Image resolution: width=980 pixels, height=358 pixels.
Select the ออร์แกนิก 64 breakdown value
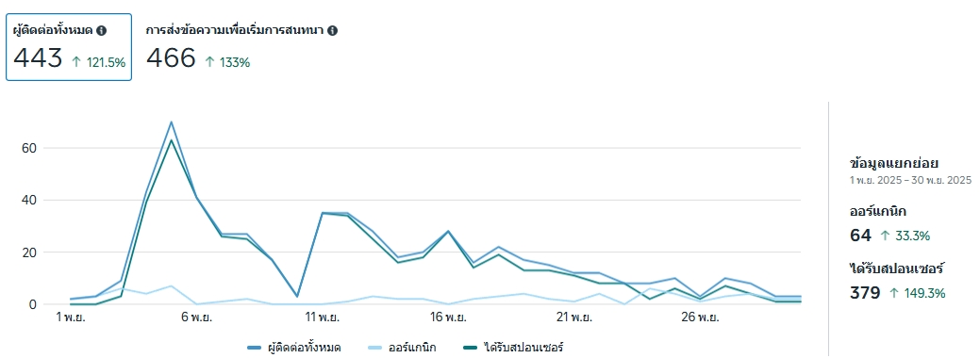pyautogui.click(x=860, y=236)
